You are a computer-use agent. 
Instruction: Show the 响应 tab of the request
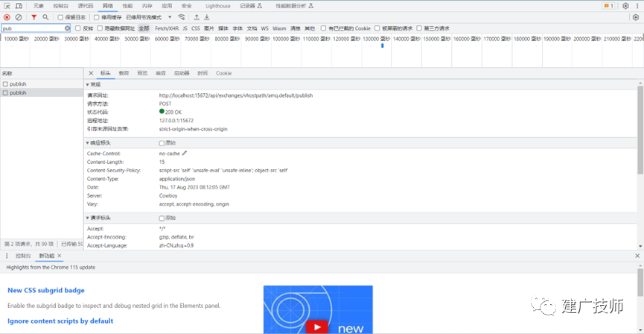point(161,73)
